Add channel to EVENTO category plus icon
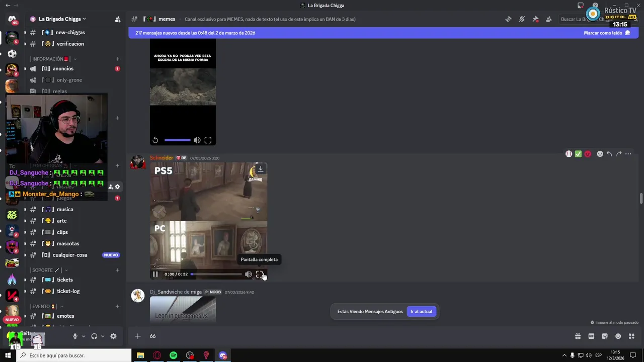 coord(117,306)
